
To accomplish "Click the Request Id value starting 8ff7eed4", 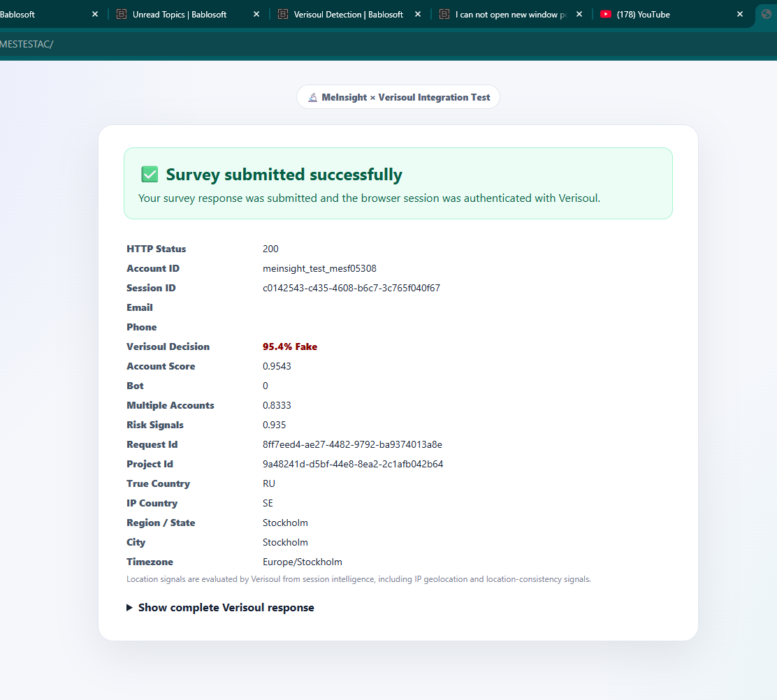I will point(352,444).
